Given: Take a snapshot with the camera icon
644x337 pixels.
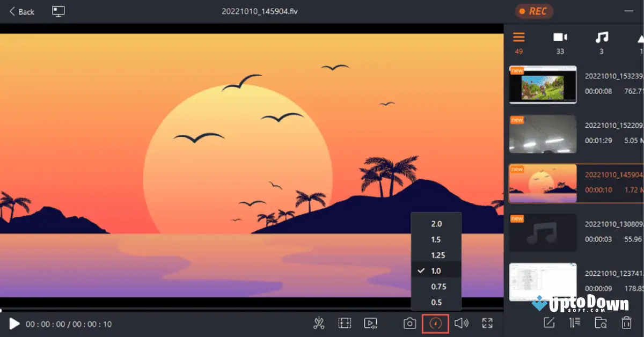Looking at the screenshot, I should coord(410,323).
